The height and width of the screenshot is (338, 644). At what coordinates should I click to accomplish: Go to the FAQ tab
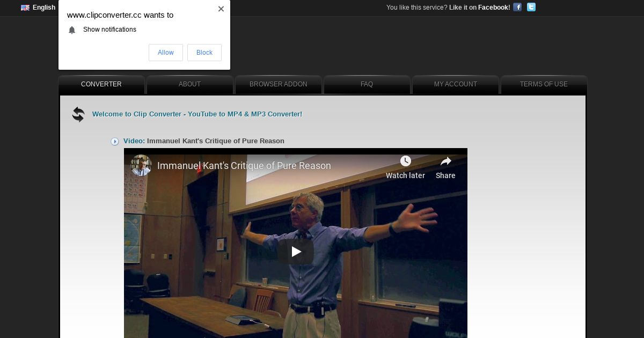(x=367, y=84)
